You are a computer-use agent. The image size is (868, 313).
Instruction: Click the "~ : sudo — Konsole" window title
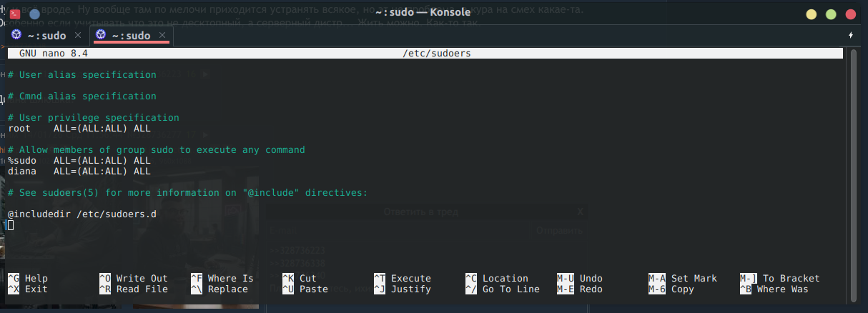[x=421, y=14]
